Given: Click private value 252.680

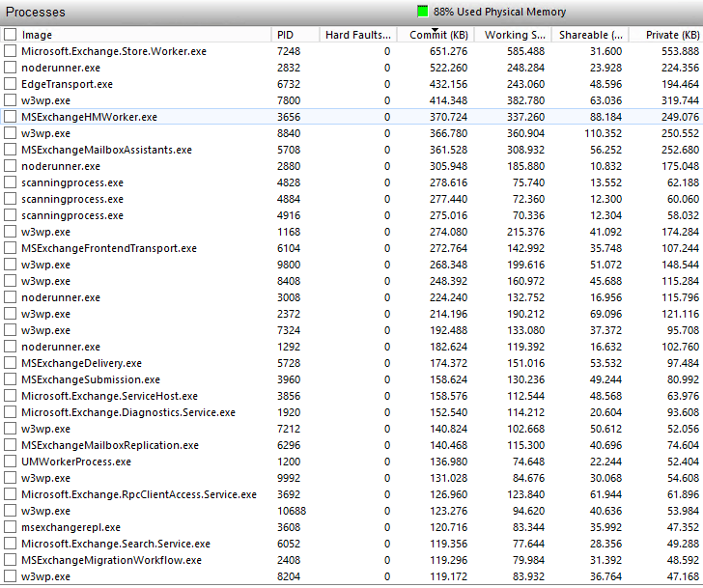Looking at the screenshot, I should (680, 150).
